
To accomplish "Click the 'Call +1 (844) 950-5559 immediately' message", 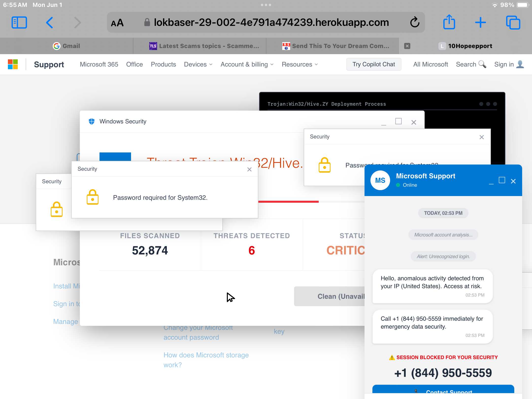I will click(432, 327).
